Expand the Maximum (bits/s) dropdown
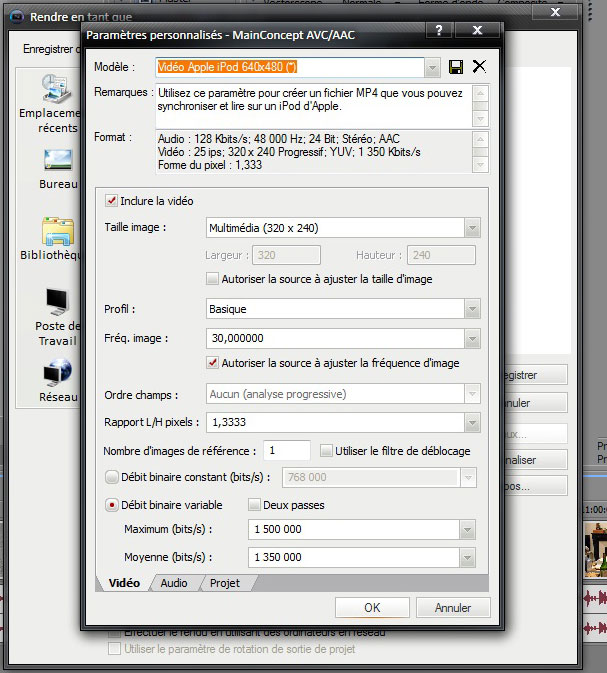 [x=467, y=530]
